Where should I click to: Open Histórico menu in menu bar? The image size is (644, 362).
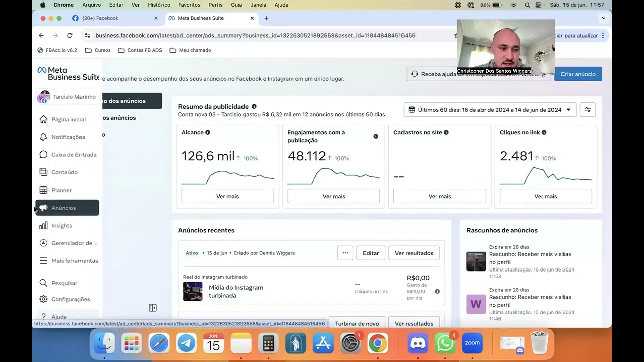click(159, 5)
